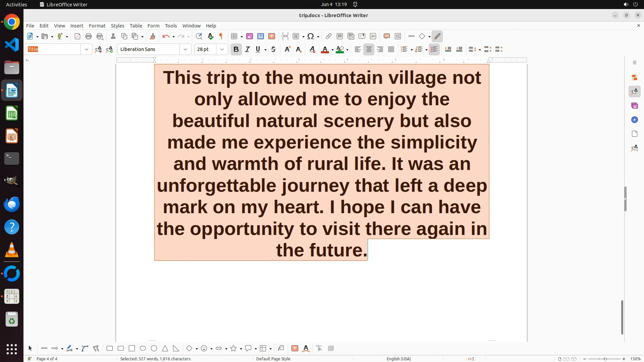
Task: Expand the font size dropdown
Action: click(x=222, y=50)
